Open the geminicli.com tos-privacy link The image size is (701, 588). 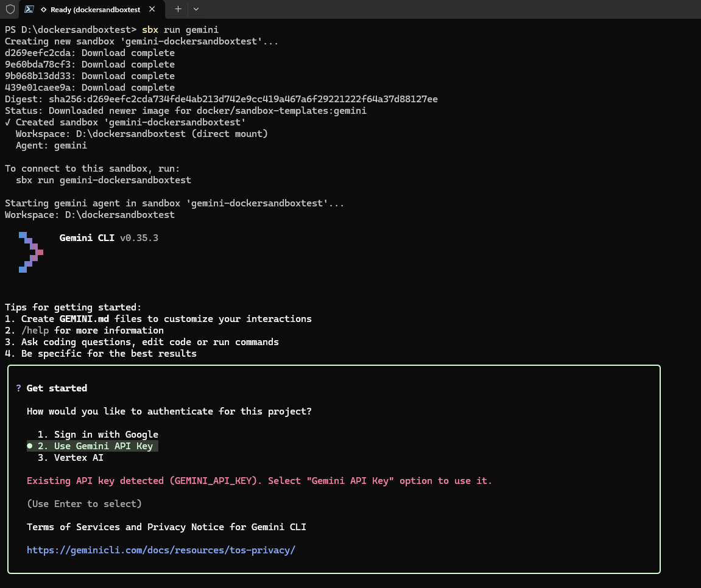tap(161, 550)
